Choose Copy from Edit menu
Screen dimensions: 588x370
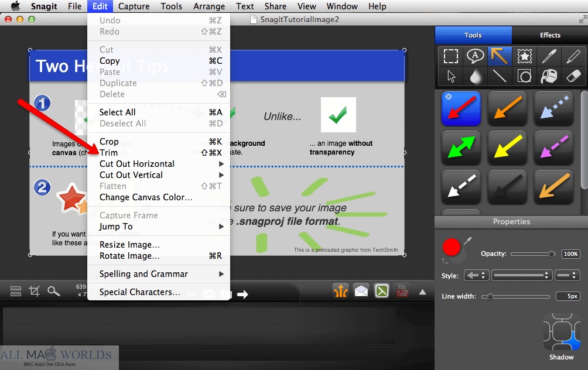click(x=159, y=61)
